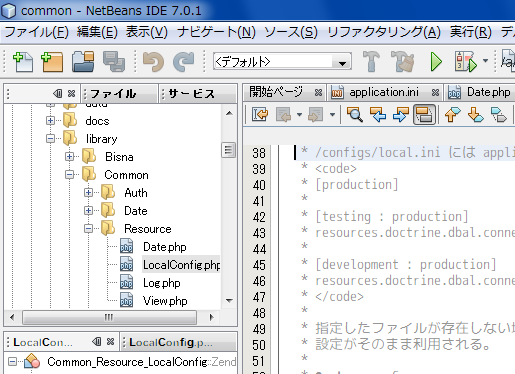This screenshot has width=515, height=374.
Task: Find next occurrence arrow icon
Action: click(401, 115)
